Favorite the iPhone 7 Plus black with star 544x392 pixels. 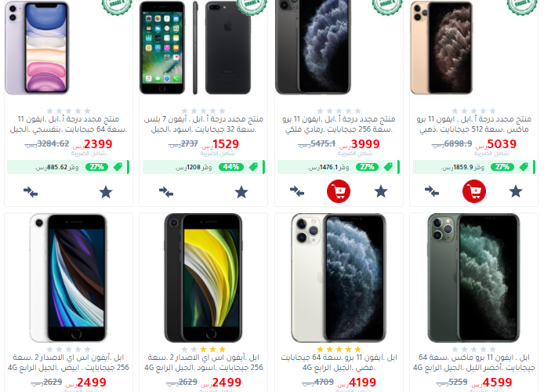[241, 192]
